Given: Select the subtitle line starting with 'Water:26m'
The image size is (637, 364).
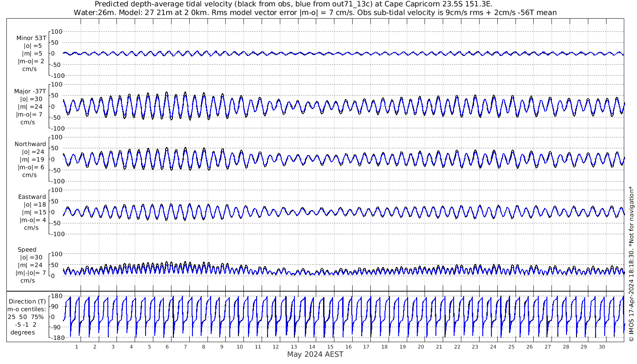Looking at the screenshot, I should click(x=315, y=12).
